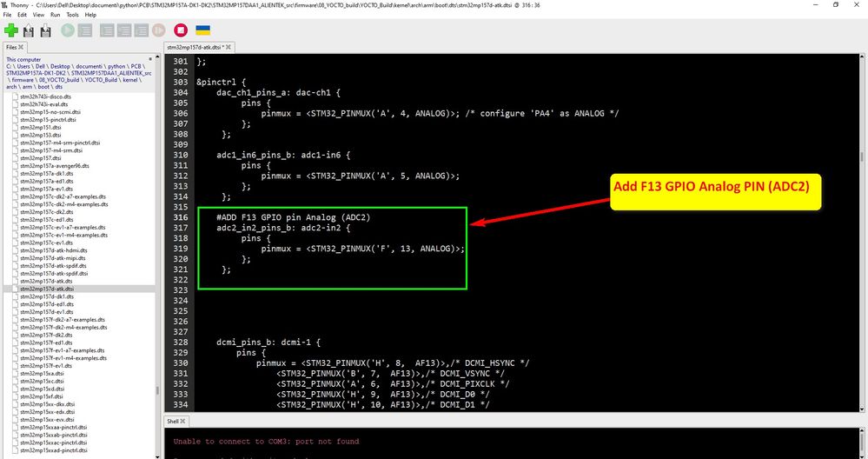Select file stm32mp157-m4-srm-pinctrl.dtsi
This screenshot has height=459, width=868.
(x=60, y=143)
